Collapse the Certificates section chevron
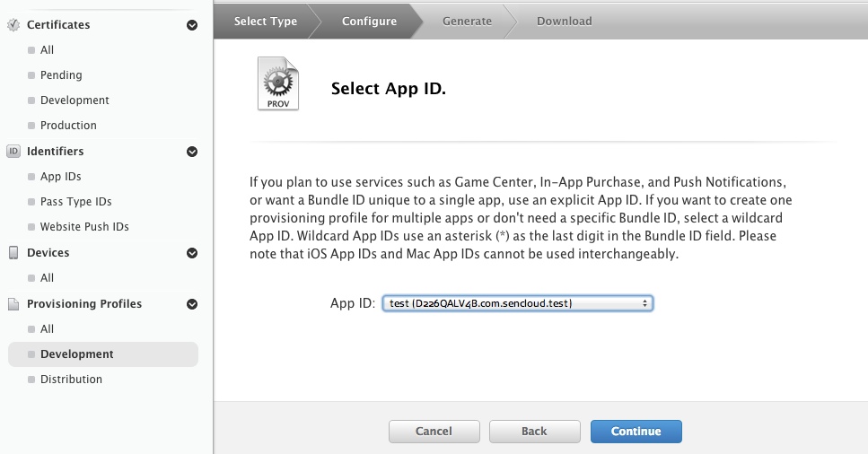 (192, 26)
